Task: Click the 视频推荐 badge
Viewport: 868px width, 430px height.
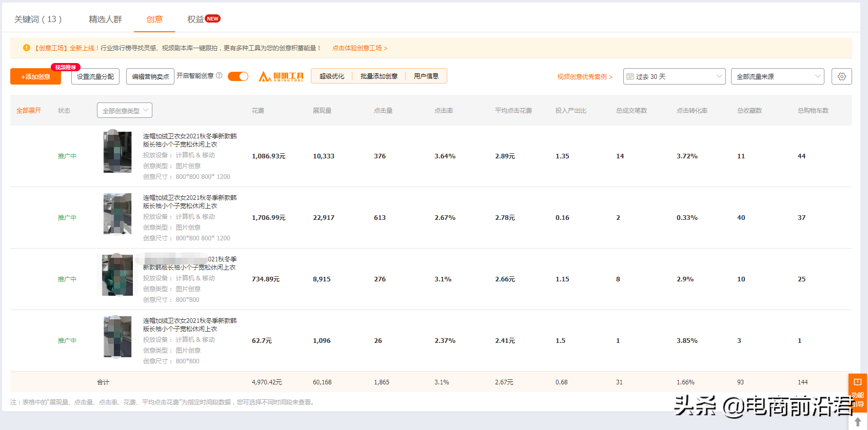Action: pos(66,67)
